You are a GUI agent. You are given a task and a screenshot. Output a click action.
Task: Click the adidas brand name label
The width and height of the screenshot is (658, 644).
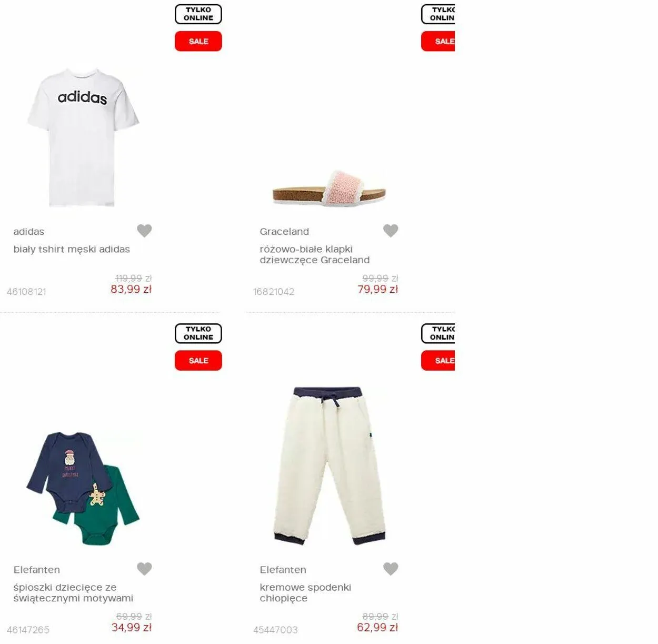(x=29, y=232)
